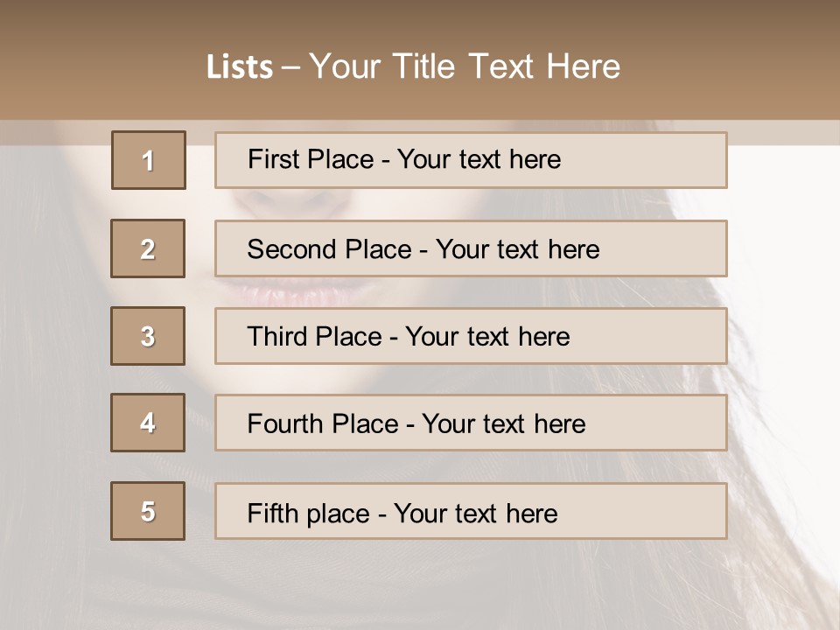Click the number 5 box
This screenshot has height=630, width=840.
click(x=149, y=511)
